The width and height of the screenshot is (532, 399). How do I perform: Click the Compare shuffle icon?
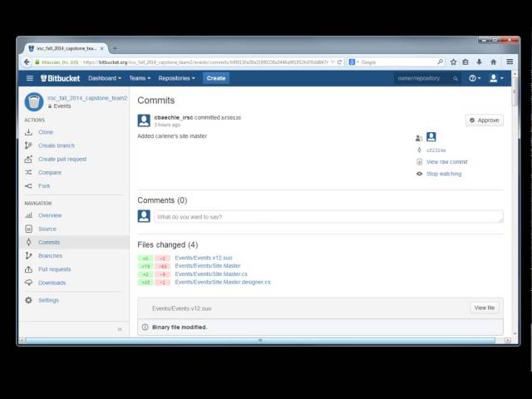point(28,172)
